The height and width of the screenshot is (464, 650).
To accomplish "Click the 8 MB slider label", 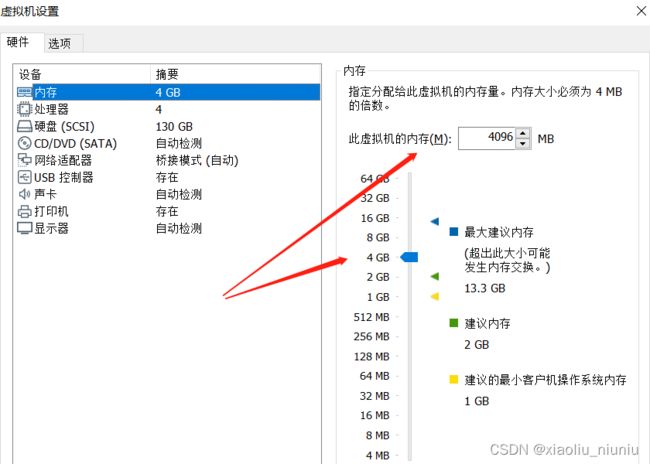I will click(x=377, y=435).
